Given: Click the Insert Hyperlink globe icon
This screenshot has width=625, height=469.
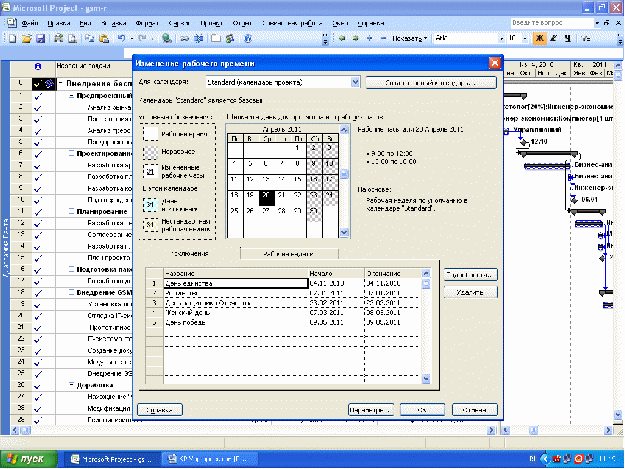Looking at the screenshot, I should coord(167,39).
